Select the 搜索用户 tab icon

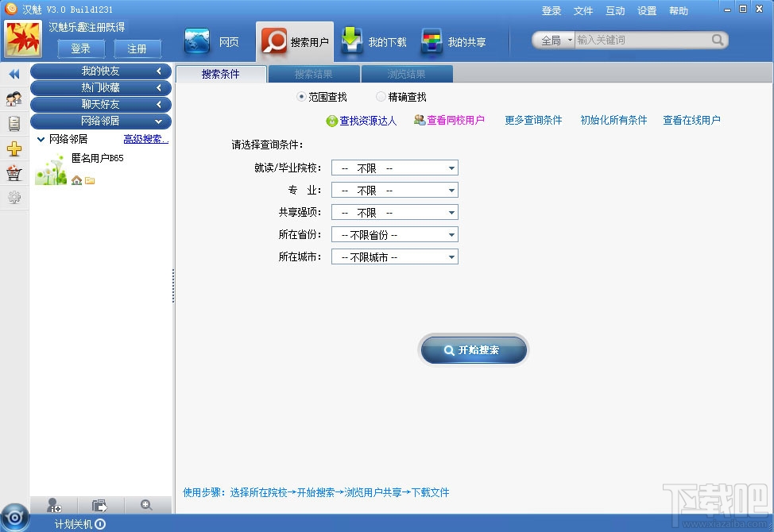(276, 40)
